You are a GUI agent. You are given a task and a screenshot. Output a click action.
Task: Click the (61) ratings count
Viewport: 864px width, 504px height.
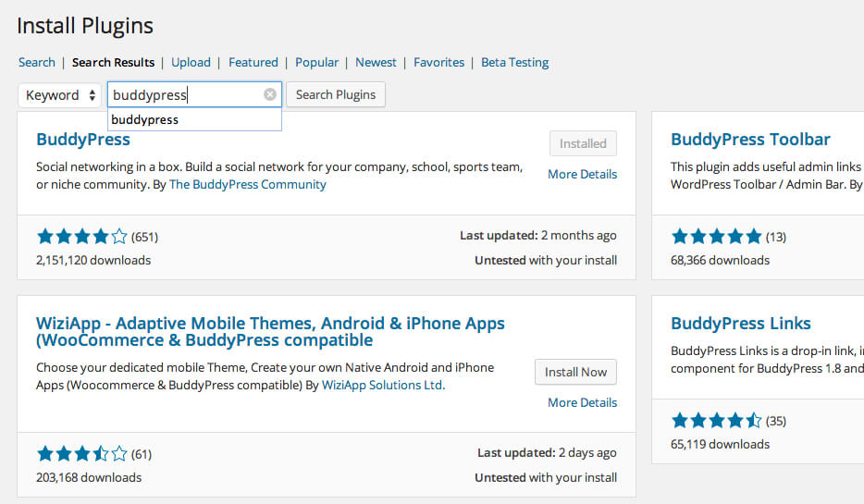point(142,454)
